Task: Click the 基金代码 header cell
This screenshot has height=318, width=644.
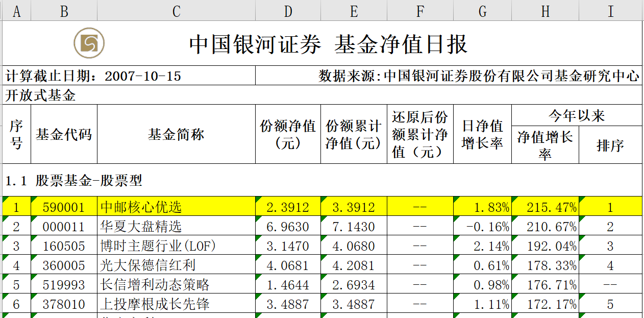Action: coord(64,134)
